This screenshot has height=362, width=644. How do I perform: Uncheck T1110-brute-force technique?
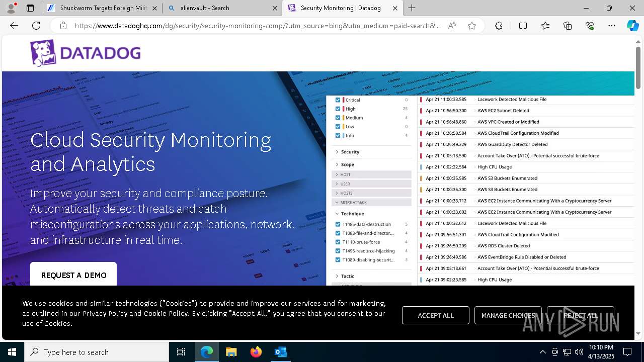pos(338,242)
